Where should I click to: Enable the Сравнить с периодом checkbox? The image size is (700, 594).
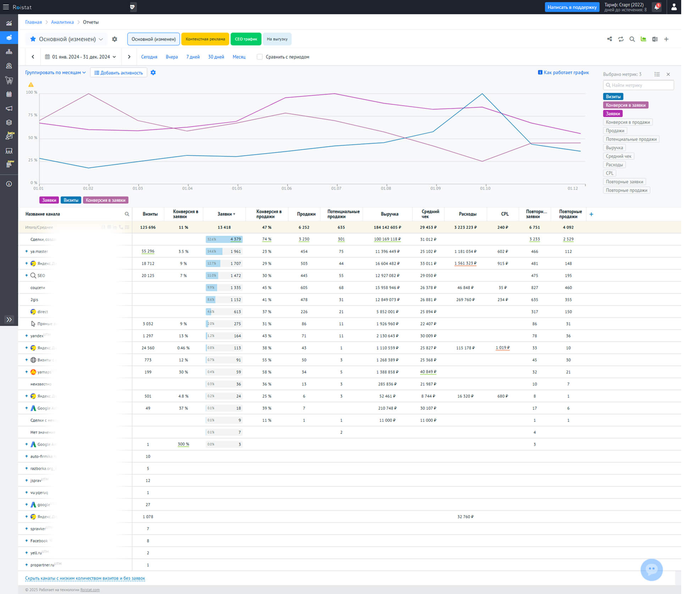[x=259, y=57]
